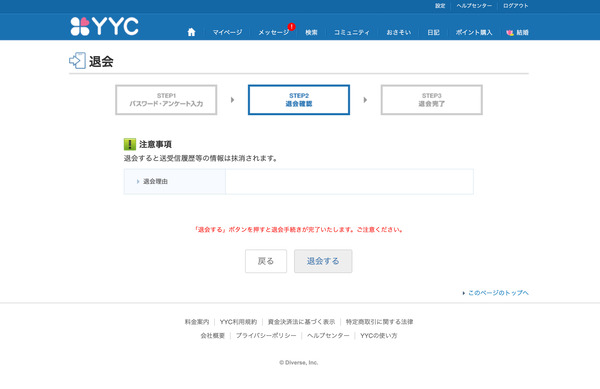Click the 戻る button
This screenshot has width=600, height=389.
(x=266, y=261)
